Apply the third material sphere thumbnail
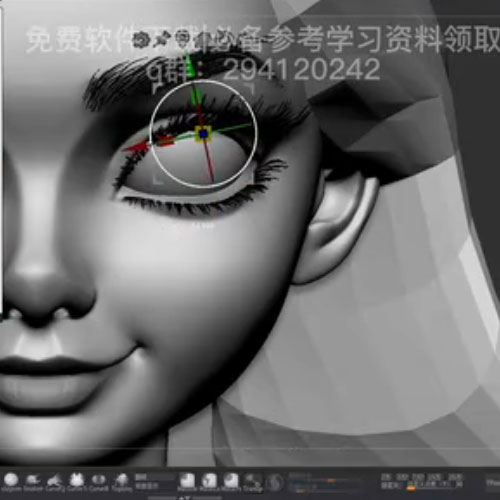 point(231,481)
